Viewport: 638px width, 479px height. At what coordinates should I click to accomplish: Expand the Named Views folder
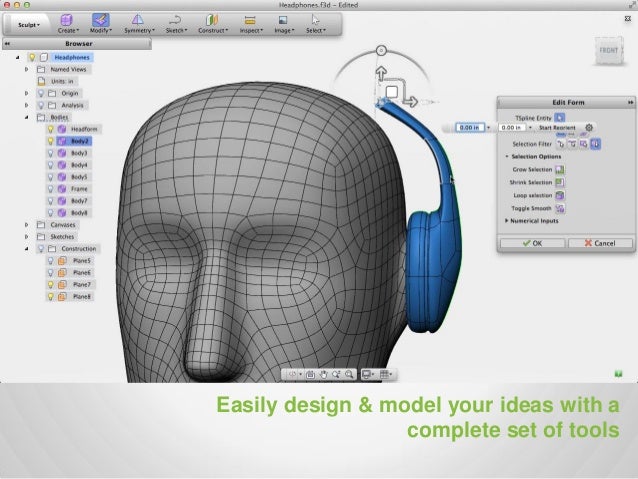pyautogui.click(x=27, y=70)
